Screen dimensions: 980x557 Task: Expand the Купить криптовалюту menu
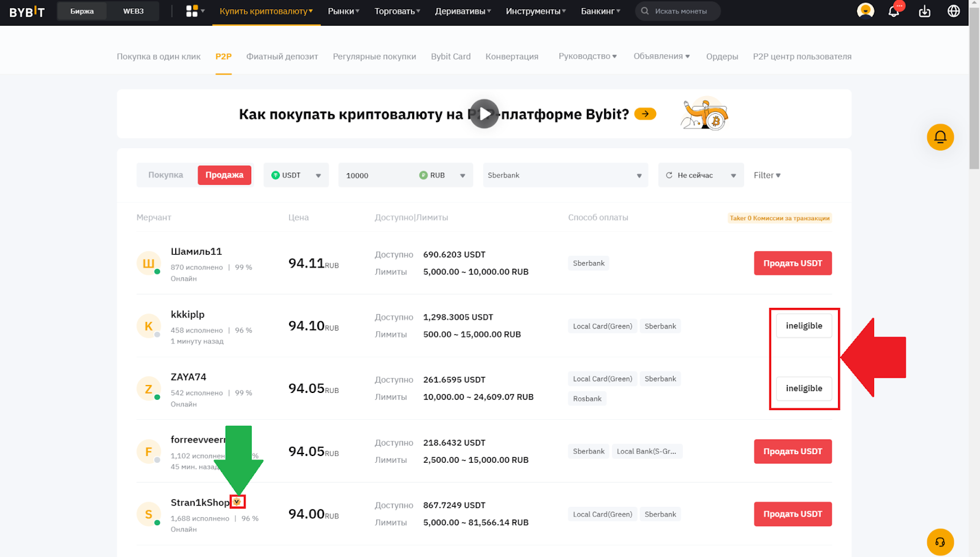pyautogui.click(x=266, y=11)
